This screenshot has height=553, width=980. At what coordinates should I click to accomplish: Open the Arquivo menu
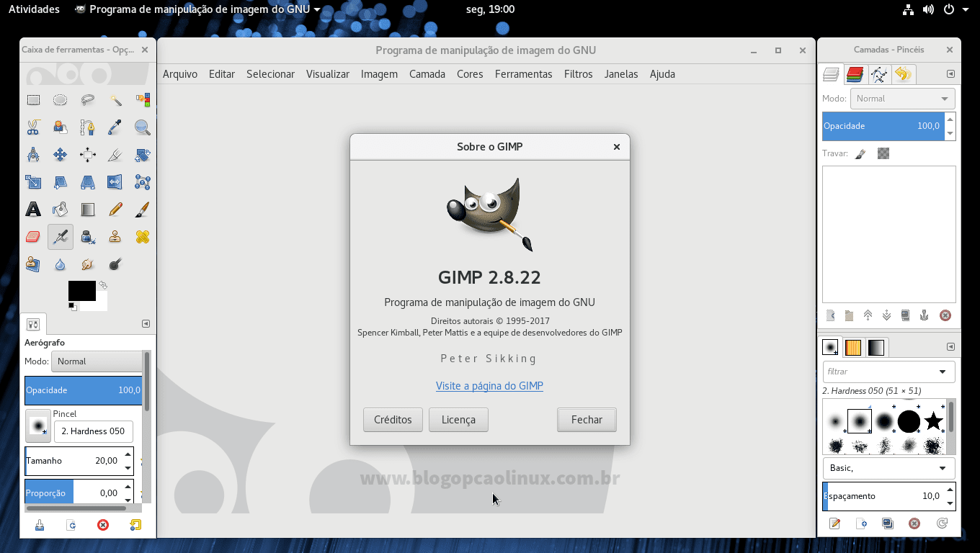(180, 74)
